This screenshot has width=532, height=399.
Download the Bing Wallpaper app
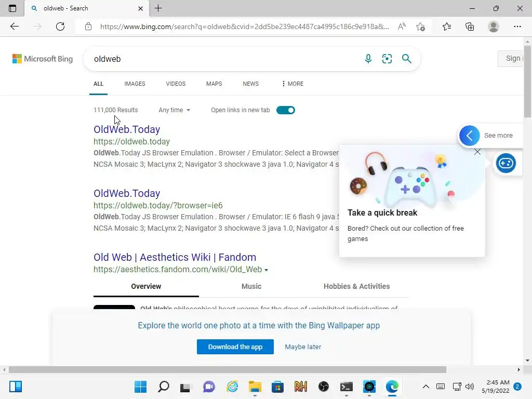(x=235, y=347)
